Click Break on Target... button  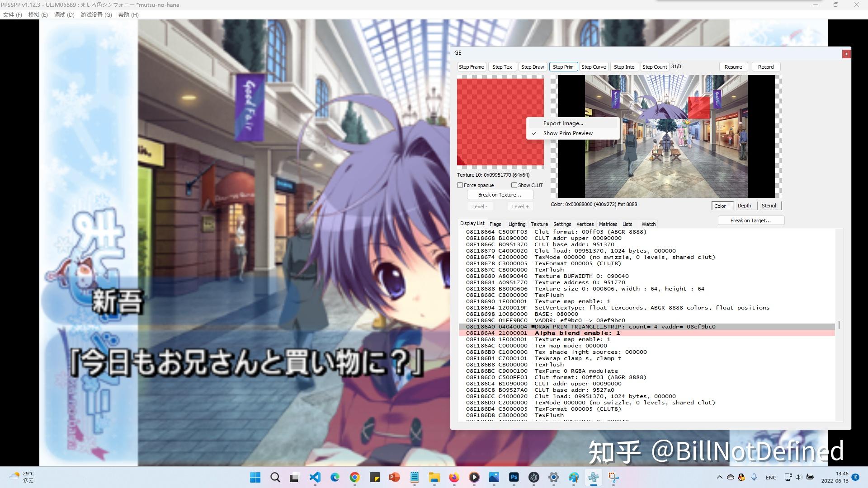pyautogui.click(x=750, y=221)
